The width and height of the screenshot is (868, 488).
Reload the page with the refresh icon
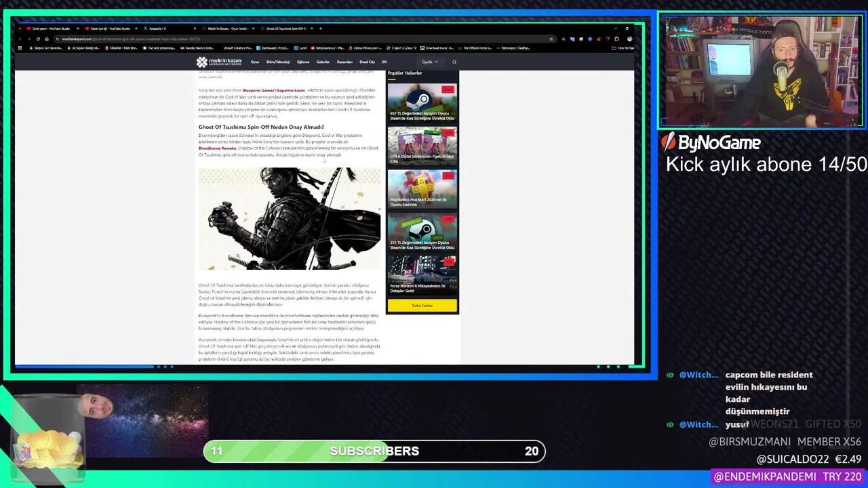tap(38, 39)
